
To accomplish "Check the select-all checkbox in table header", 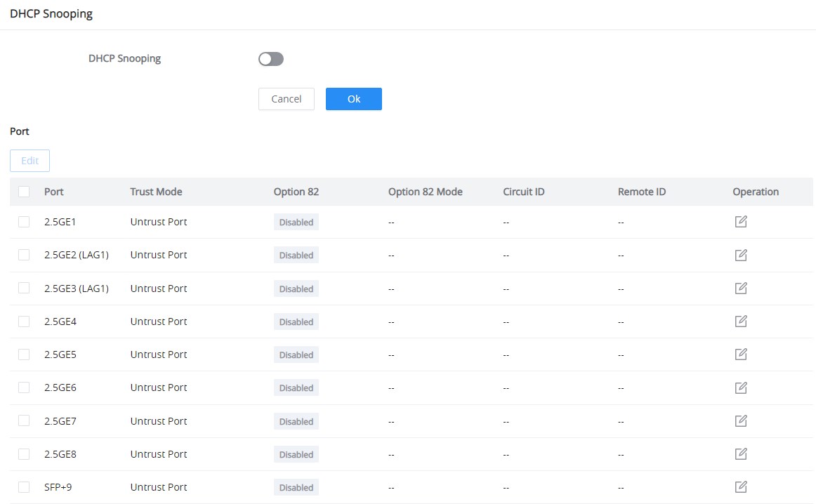I will pyautogui.click(x=24, y=192).
